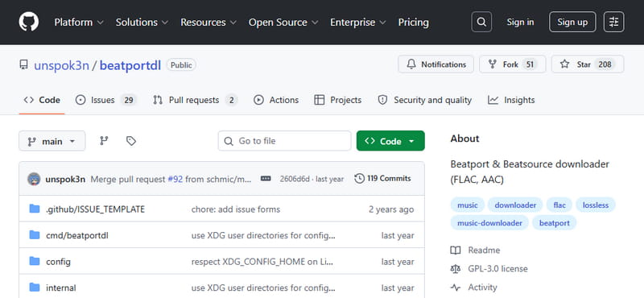Select the music topic tag
This screenshot has height=298, width=644.
coord(468,205)
